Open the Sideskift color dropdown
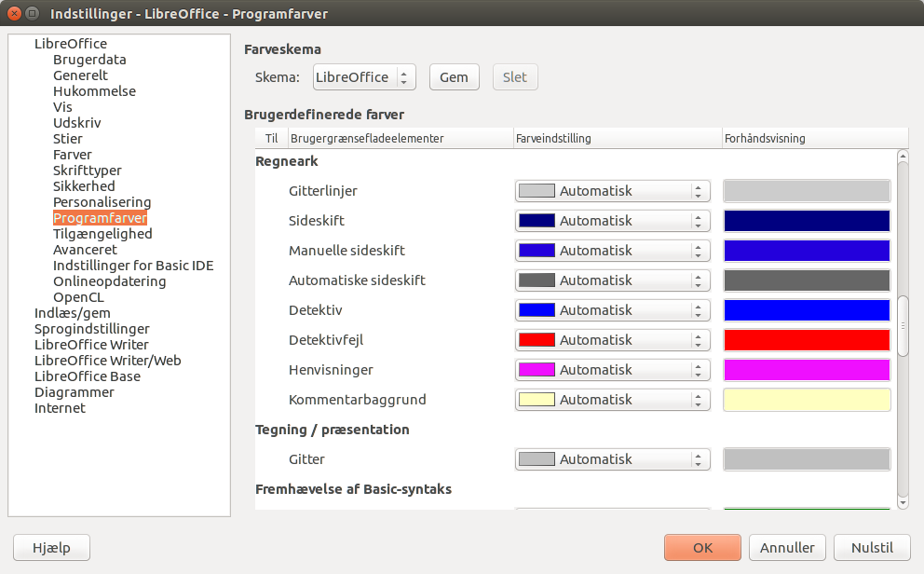924x574 pixels. point(612,221)
